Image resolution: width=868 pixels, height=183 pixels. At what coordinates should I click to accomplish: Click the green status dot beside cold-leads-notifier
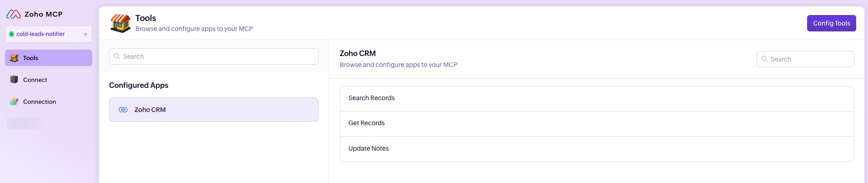(x=11, y=34)
